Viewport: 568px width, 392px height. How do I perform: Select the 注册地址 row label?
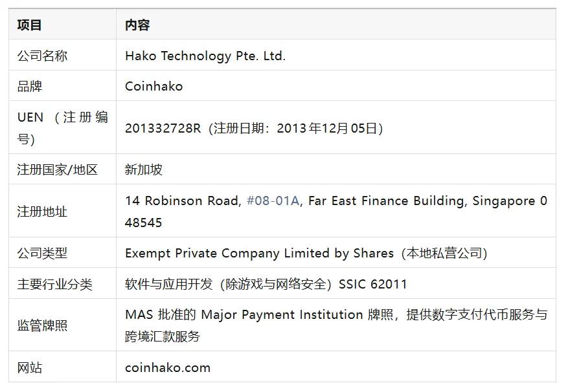(42, 212)
